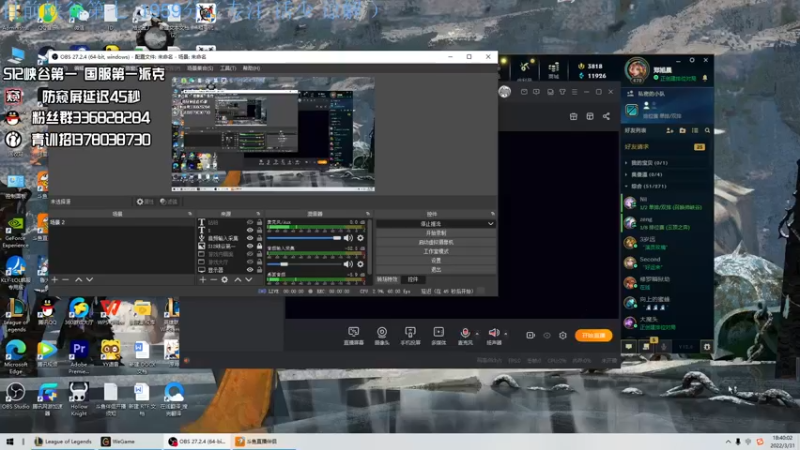The image size is (800, 450).
Task: Pop out the Sources dock panel
Action: point(258,214)
